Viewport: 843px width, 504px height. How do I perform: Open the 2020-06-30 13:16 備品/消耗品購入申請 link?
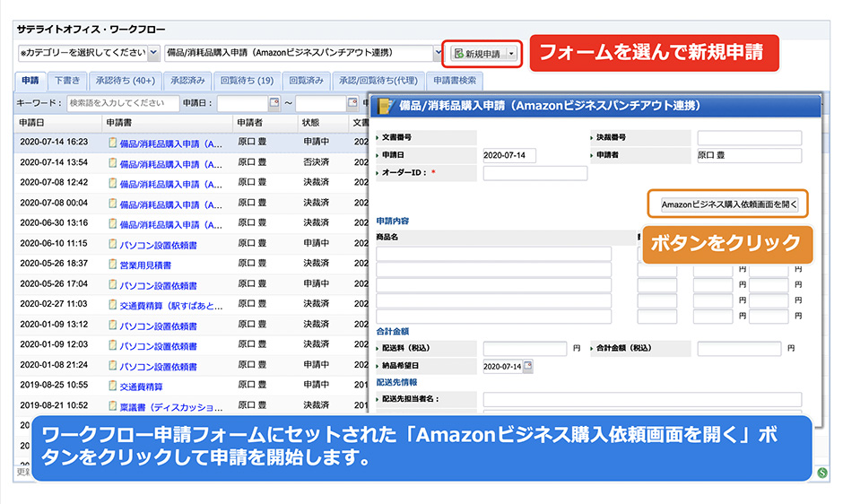click(171, 224)
